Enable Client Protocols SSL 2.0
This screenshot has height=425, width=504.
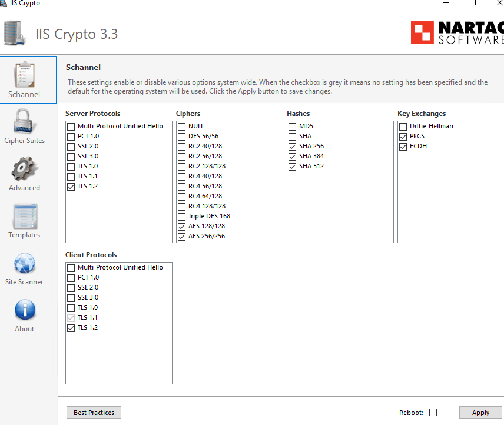click(71, 288)
